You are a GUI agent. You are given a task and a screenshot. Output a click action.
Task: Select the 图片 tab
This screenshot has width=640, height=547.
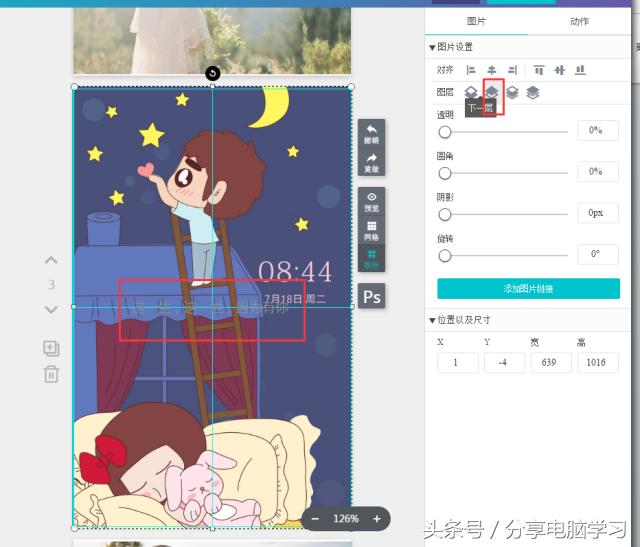[x=477, y=21]
